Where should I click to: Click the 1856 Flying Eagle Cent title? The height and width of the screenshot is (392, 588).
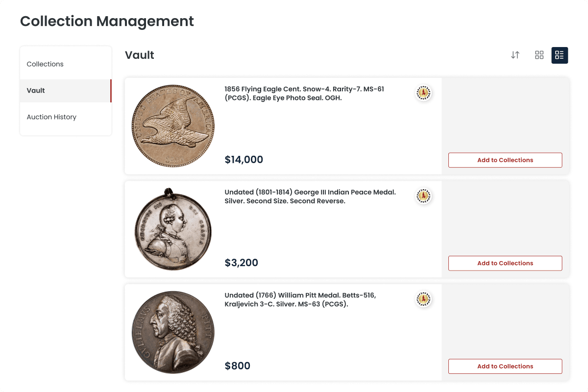[304, 93]
